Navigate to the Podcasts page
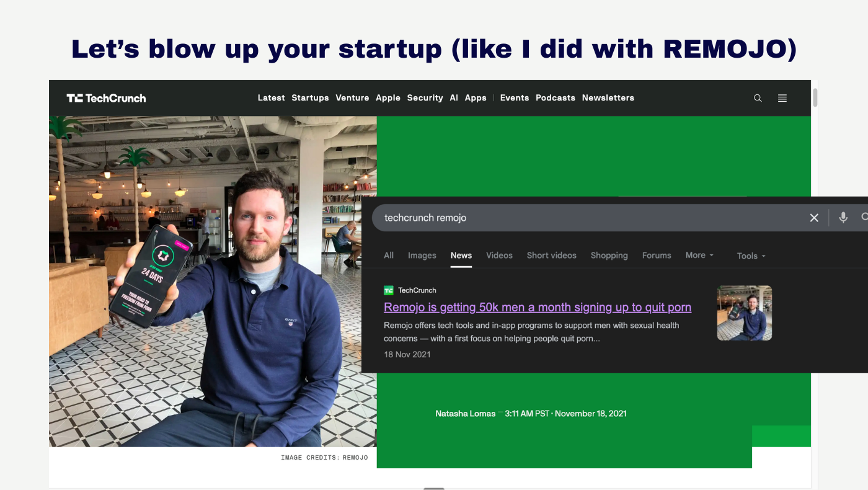868x490 pixels. pyautogui.click(x=555, y=98)
